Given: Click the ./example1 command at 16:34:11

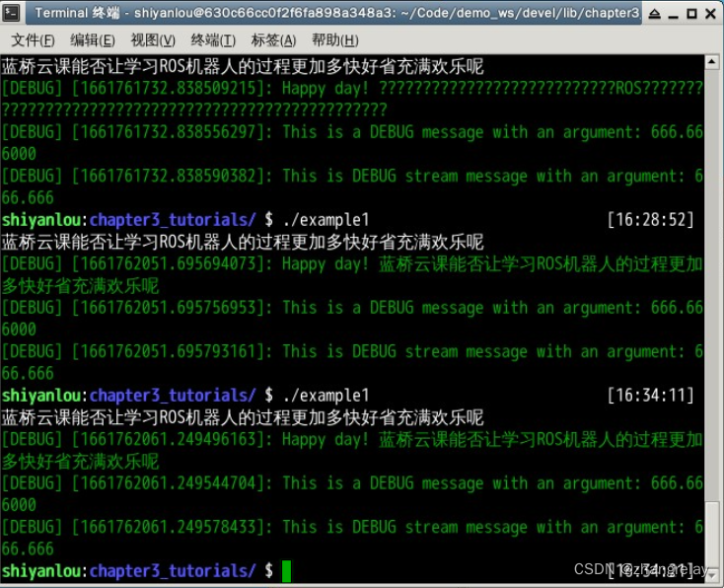Looking at the screenshot, I should pyautogui.click(x=326, y=396).
